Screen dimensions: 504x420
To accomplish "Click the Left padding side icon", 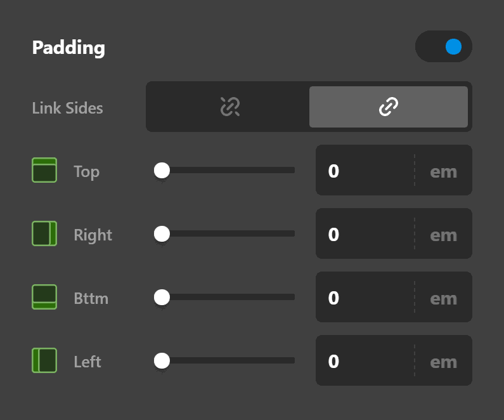I will 44,360.
